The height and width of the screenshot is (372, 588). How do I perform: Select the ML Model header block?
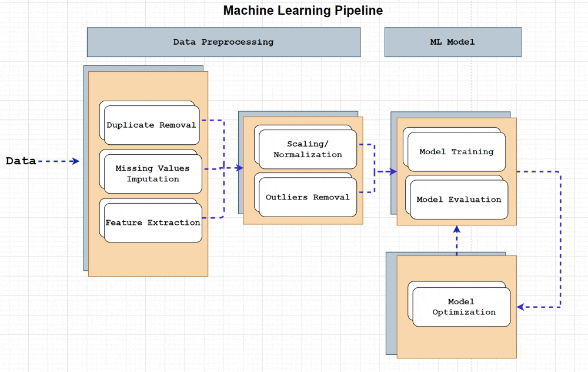tap(452, 42)
